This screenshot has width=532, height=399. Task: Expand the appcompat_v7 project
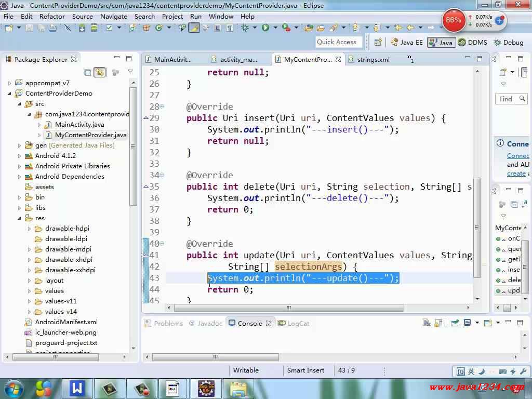[x=9, y=83]
